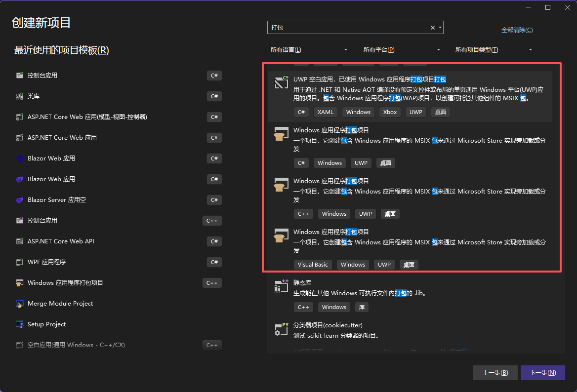This screenshot has height=392, width=577.
Task: Click the 空白应用(通用 Windows - C++/CX) icon
Action: point(19,345)
